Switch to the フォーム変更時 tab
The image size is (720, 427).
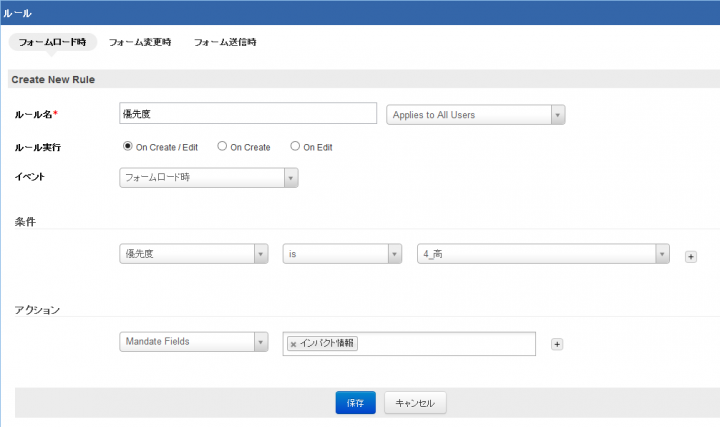(140, 42)
